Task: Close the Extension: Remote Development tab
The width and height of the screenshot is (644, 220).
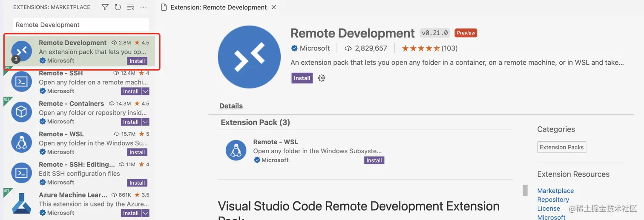Action: 273,7
